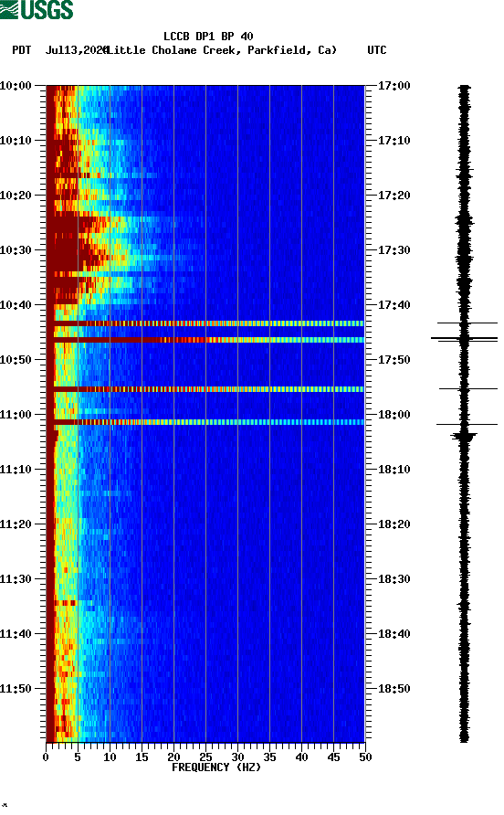
Task: Click the 17:40 UTC time label
Action: click(394, 305)
